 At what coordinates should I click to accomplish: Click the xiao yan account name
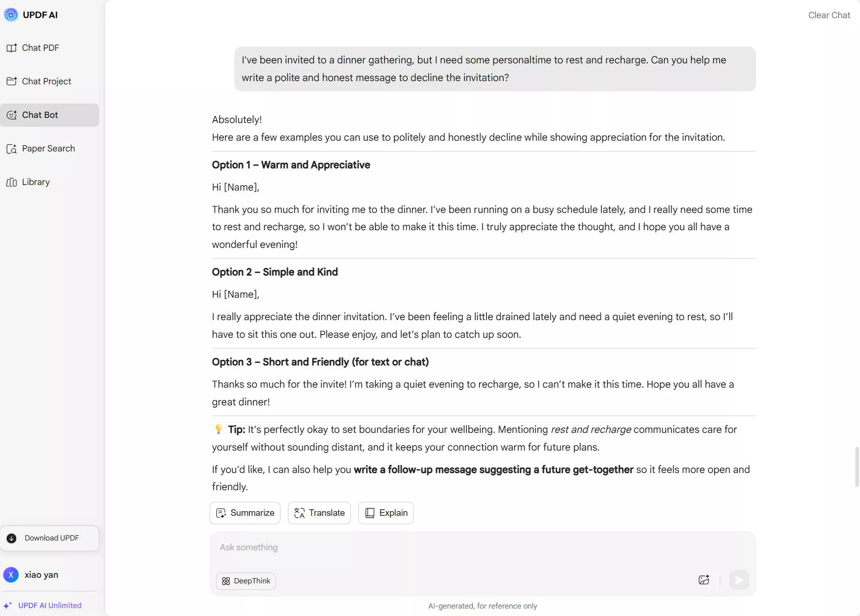click(41, 575)
